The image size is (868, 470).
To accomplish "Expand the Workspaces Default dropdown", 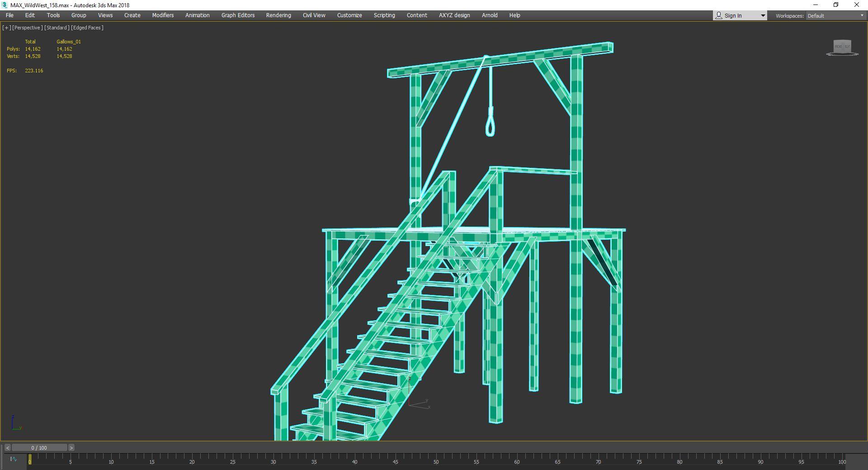I will click(x=835, y=16).
